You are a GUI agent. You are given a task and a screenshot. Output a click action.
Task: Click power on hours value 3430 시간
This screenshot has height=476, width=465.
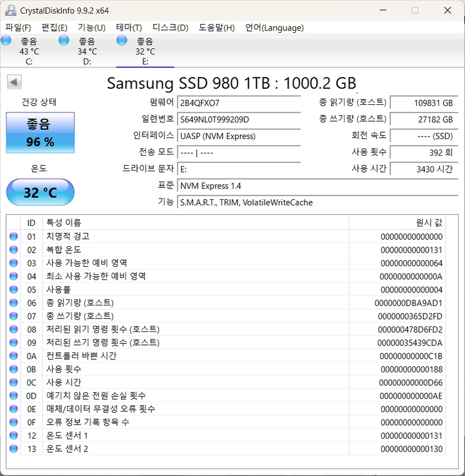coord(424,169)
